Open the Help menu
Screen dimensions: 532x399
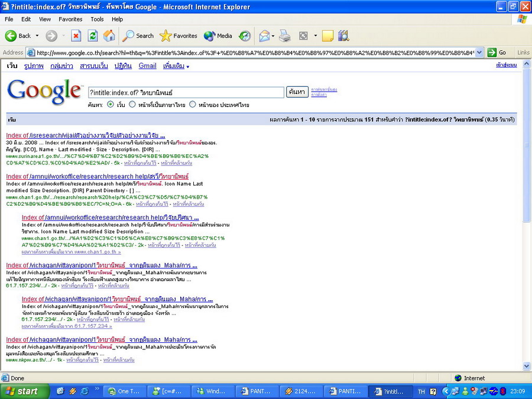tap(117, 20)
